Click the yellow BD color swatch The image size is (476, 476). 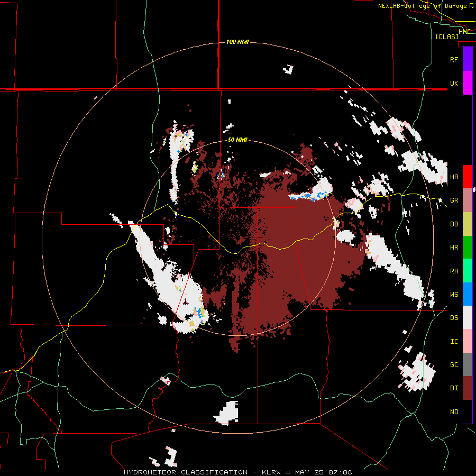(x=467, y=224)
